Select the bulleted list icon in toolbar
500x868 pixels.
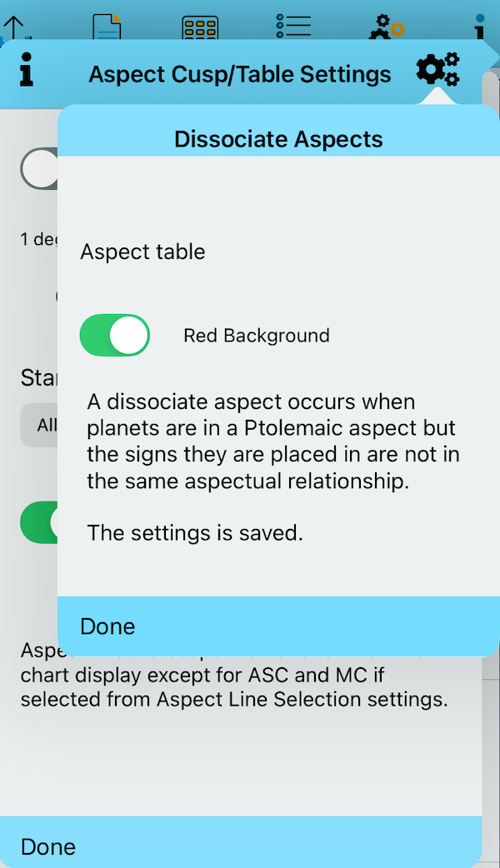[x=293, y=25]
